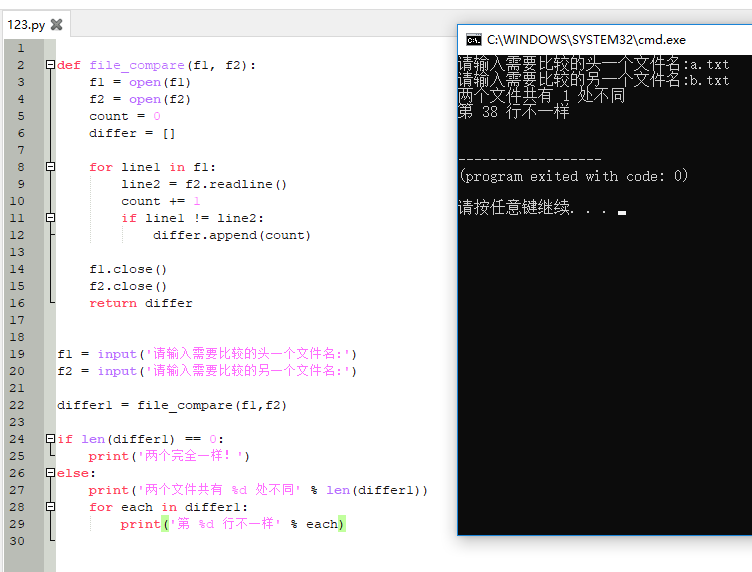This screenshot has width=752, height=572.
Task: Collapse the def file_compare fold marker
Action: pyautogui.click(x=50, y=65)
